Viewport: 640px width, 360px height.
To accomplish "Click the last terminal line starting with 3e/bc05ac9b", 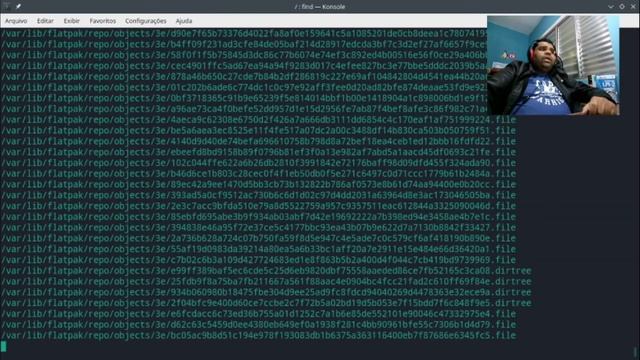I will coord(258,336).
